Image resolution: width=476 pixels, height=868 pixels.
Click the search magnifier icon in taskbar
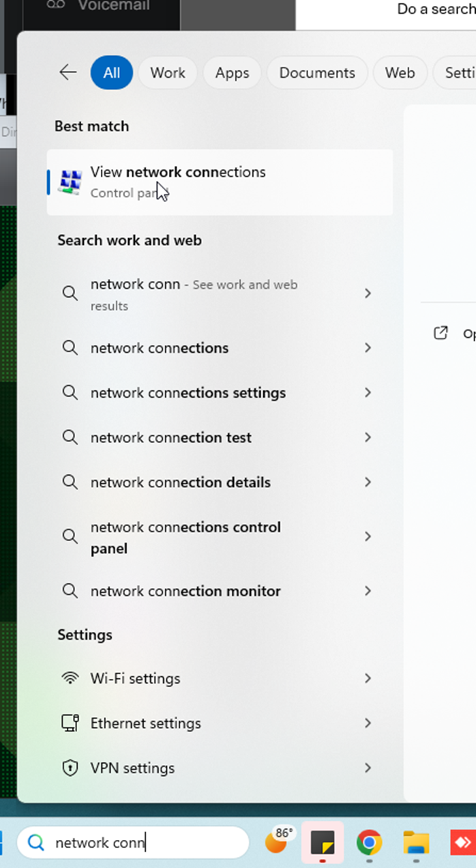pyautogui.click(x=36, y=843)
